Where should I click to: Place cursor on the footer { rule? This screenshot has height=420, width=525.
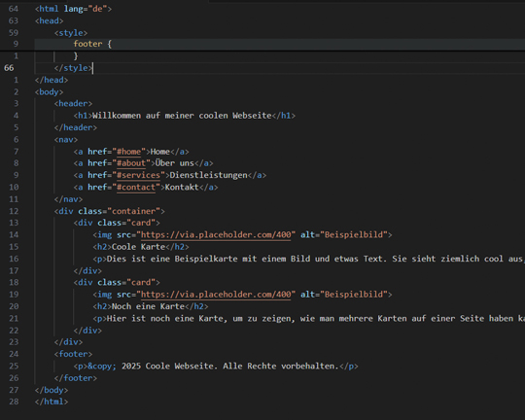(x=92, y=44)
